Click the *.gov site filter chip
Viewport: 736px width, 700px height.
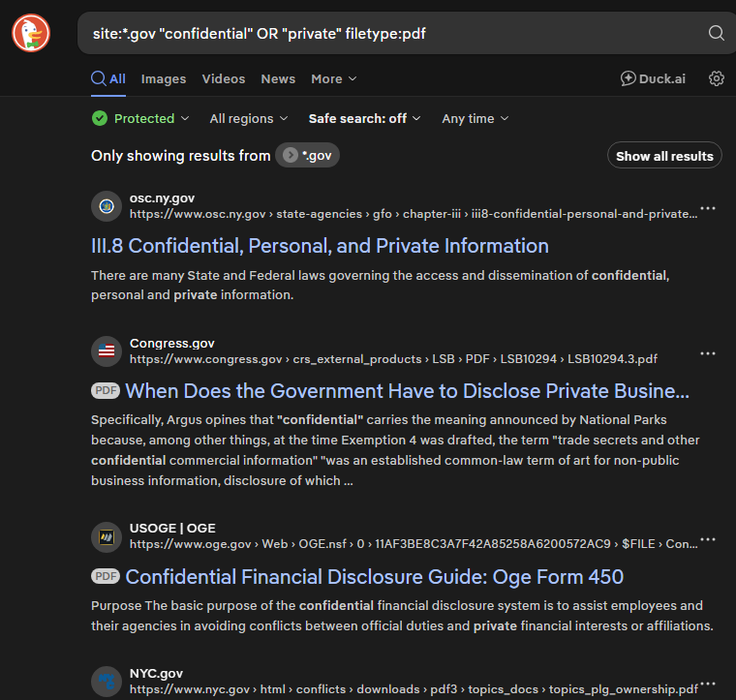point(307,155)
